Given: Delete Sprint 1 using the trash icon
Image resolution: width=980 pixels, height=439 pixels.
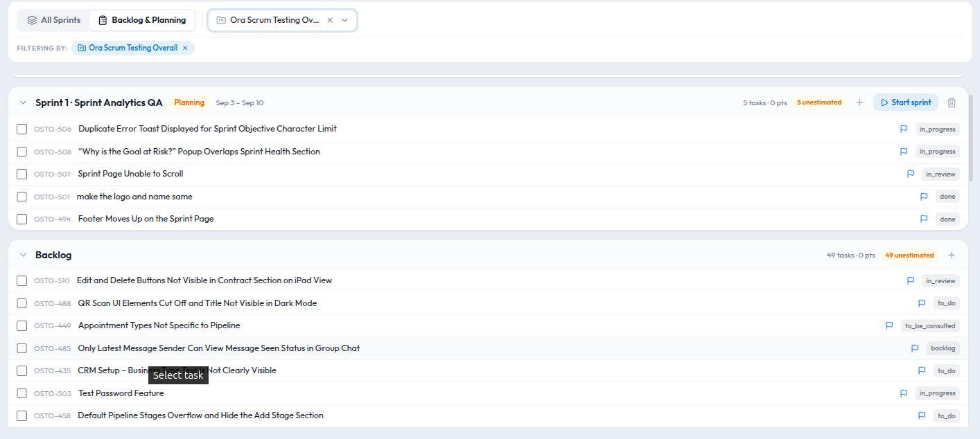Looking at the screenshot, I should coord(952,102).
